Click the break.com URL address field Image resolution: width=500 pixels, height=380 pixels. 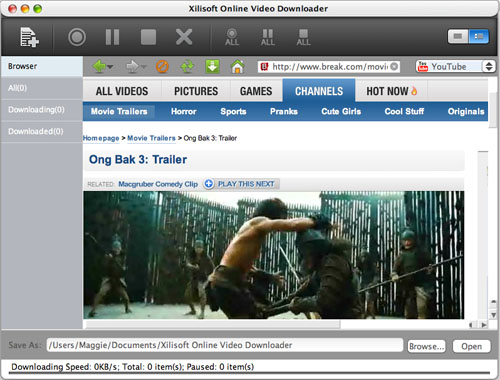[x=328, y=67]
